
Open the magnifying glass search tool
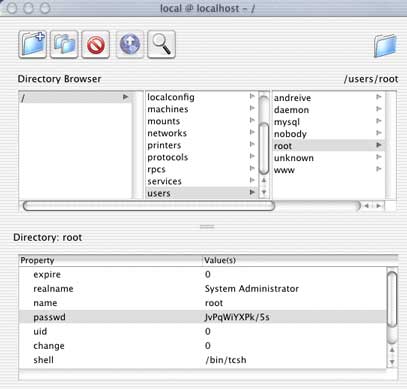tap(161, 44)
